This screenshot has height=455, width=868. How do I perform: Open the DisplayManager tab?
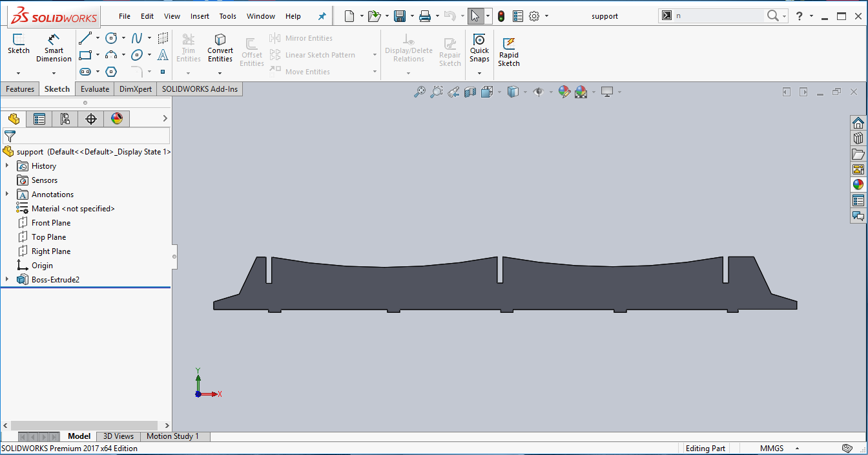(x=117, y=119)
